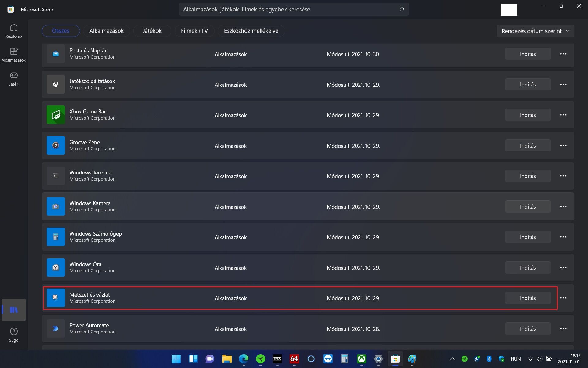This screenshot has width=588, height=368.
Task: Select the Összes filter tab
Action: pyautogui.click(x=61, y=31)
